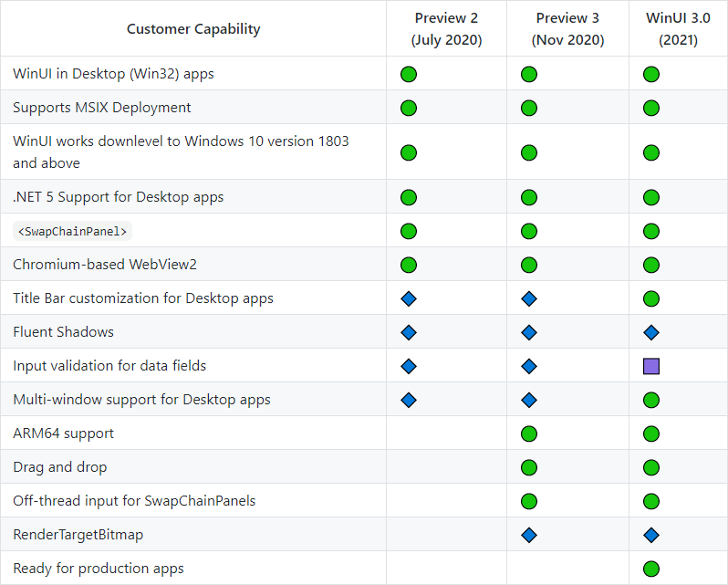The width and height of the screenshot is (728, 585).
Task: Click green circle for WinUI Desktop apps Preview 2
Action: coord(409,74)
